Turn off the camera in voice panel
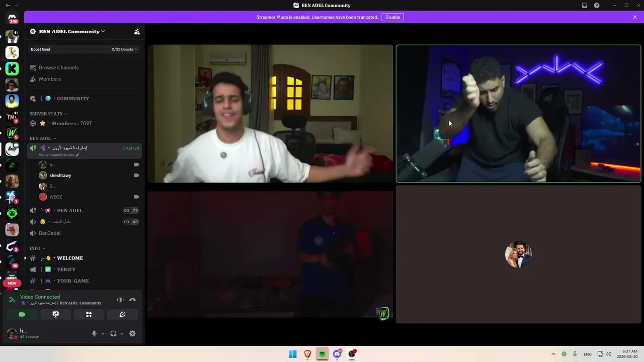The image size is (644, 362). coord(22,314)
